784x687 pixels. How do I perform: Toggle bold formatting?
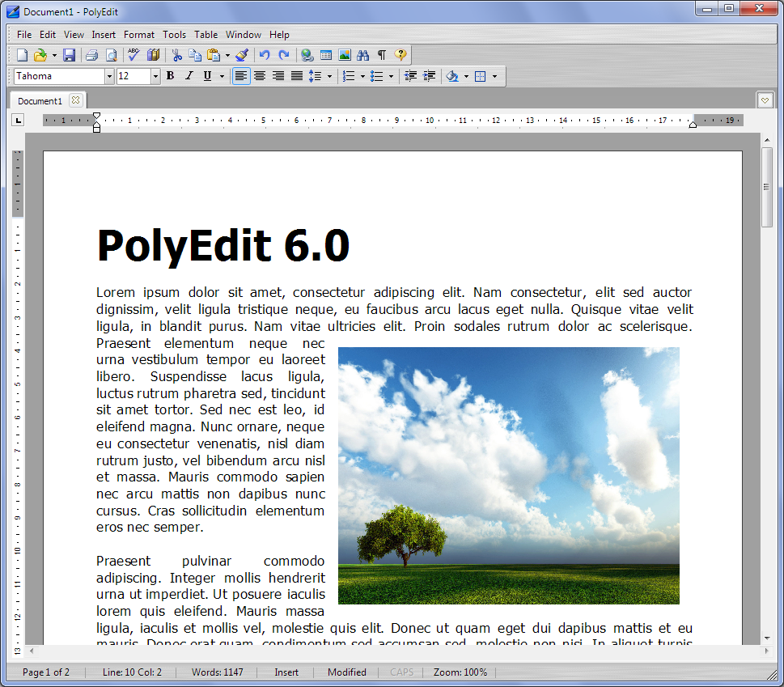click(171, 76)
